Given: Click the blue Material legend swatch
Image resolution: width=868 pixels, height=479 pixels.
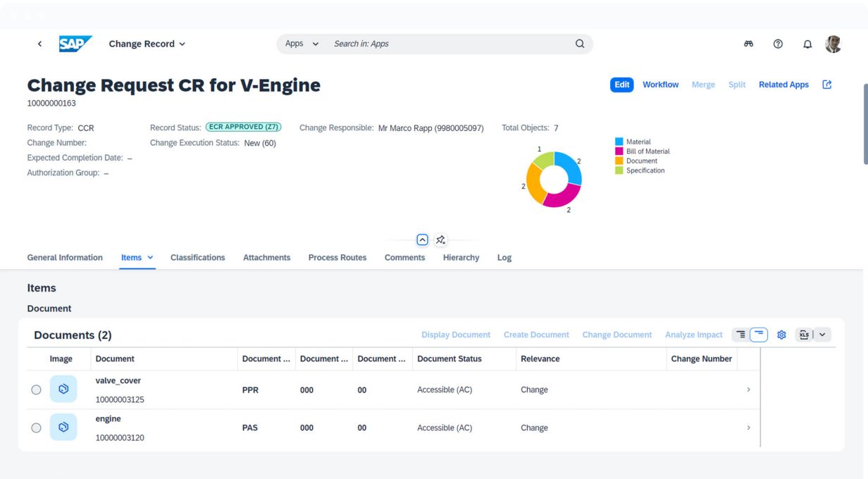Looking at the screenshot, I should pyautogui.click(x=619, y=142).
